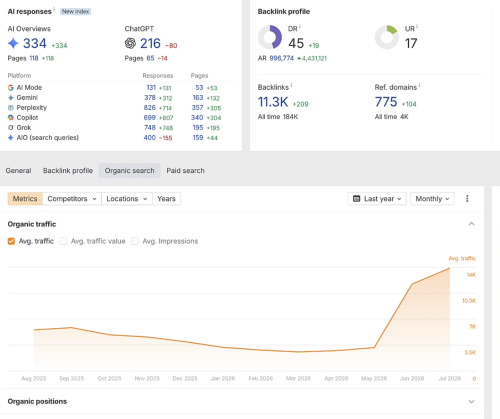Open the Monthly interval dropdown
The width and height of the screenshot is (500, 419).
(x=432, y=199)
